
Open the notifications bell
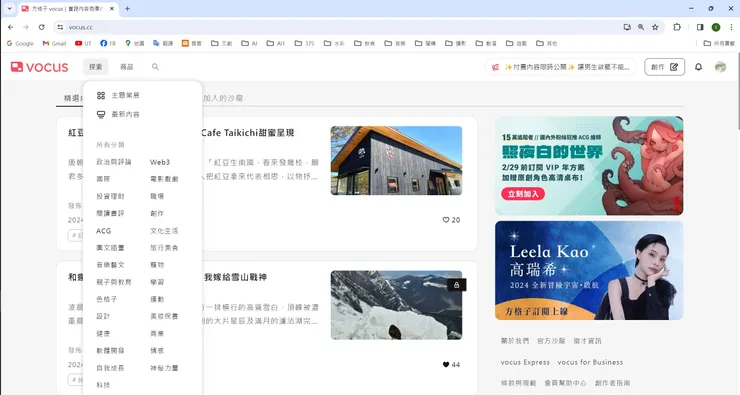[x=698, y=67]
